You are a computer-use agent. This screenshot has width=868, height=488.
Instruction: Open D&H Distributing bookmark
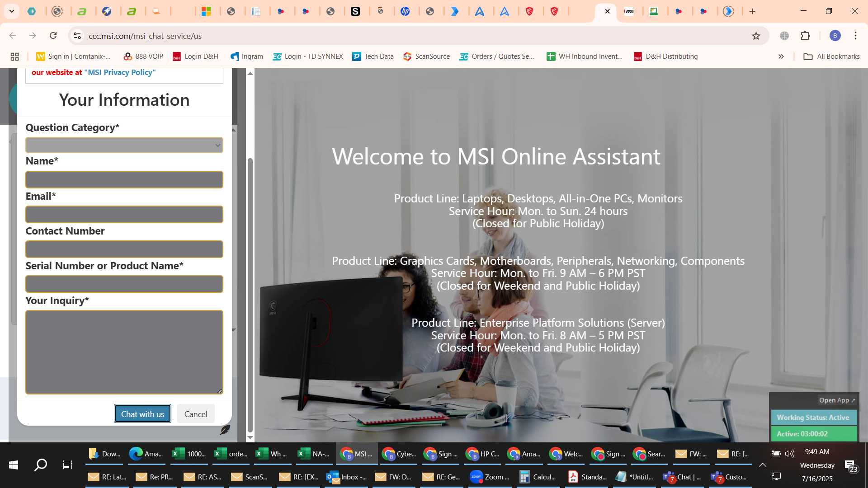pyautogui.click(x=666, y=56)
